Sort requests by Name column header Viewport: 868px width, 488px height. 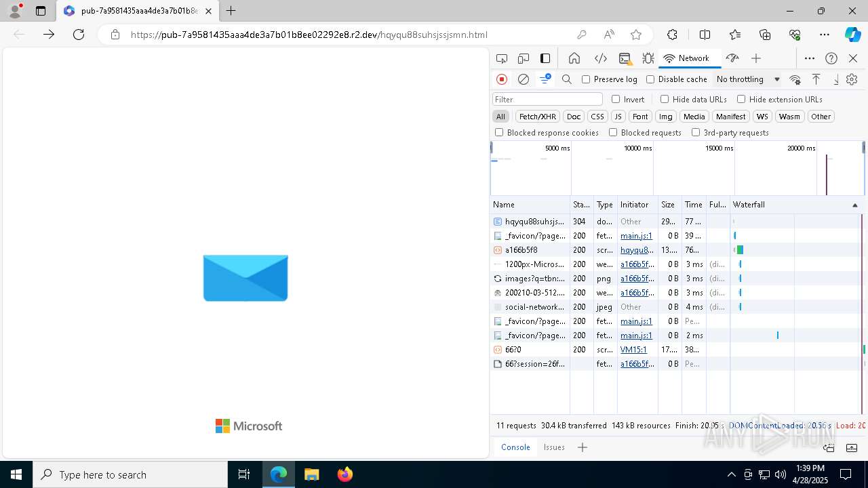pyautogui.click(x=530, y=205)
